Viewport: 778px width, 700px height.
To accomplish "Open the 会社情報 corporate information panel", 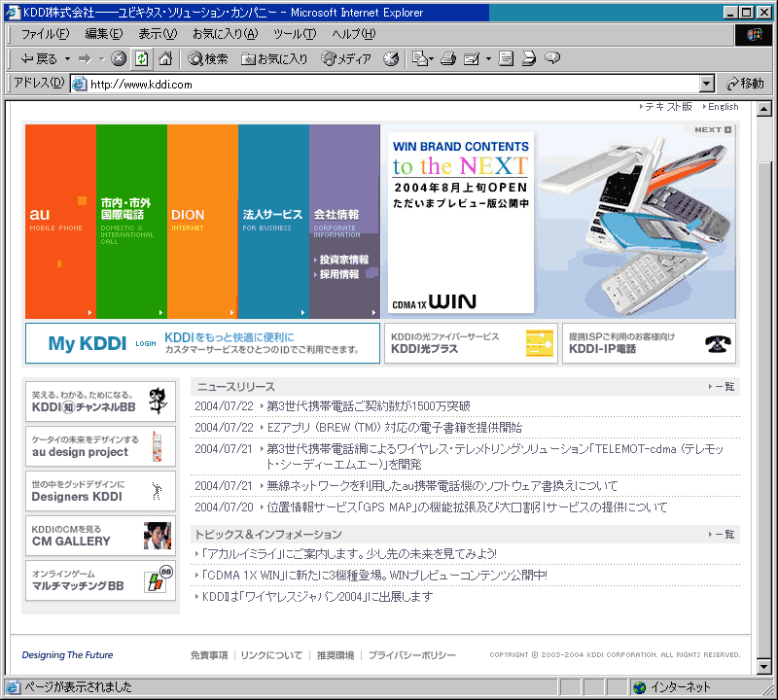I will pos(344,222).
